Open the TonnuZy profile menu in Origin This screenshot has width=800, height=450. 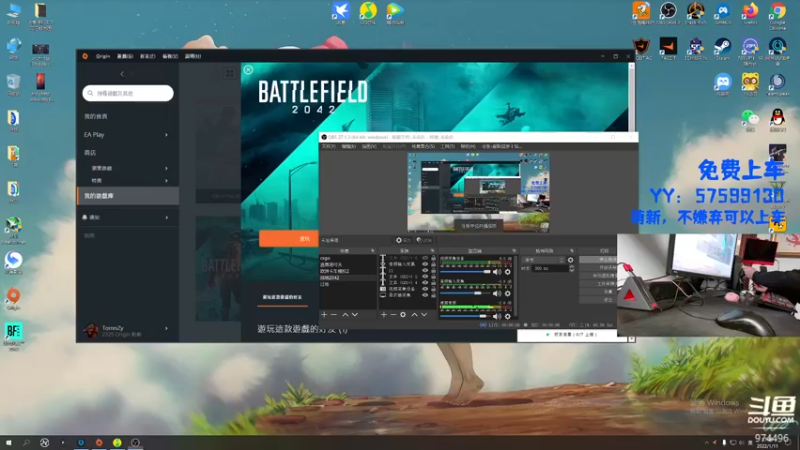(x=128, y=330)
